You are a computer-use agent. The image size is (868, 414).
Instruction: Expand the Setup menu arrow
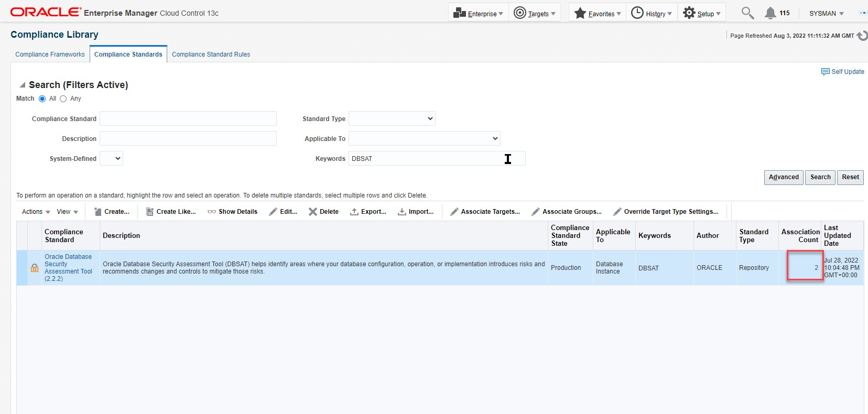point(718,14)
